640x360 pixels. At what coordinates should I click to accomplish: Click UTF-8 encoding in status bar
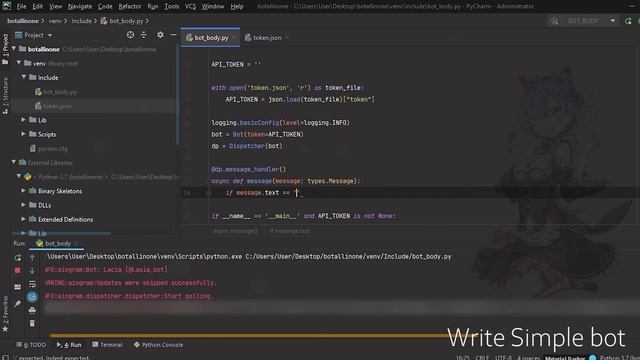(503, 357)
